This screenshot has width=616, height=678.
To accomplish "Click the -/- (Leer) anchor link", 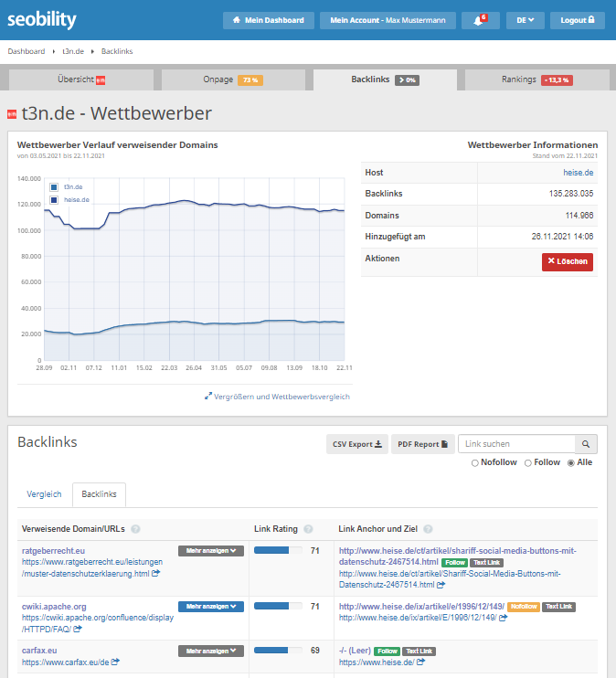I will pos(355,651).
